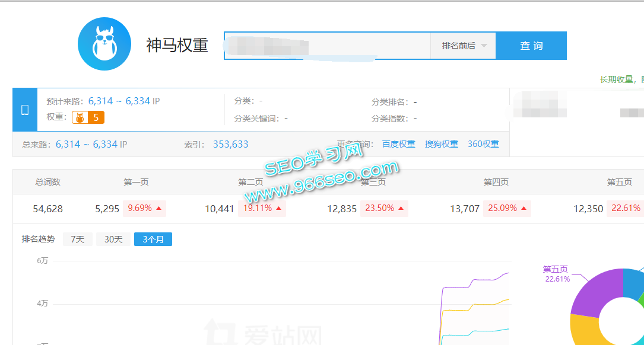Viewport: 644px width, 345px height.
Task: Click third page count 12,835
Action: click(x=342, y=209)
